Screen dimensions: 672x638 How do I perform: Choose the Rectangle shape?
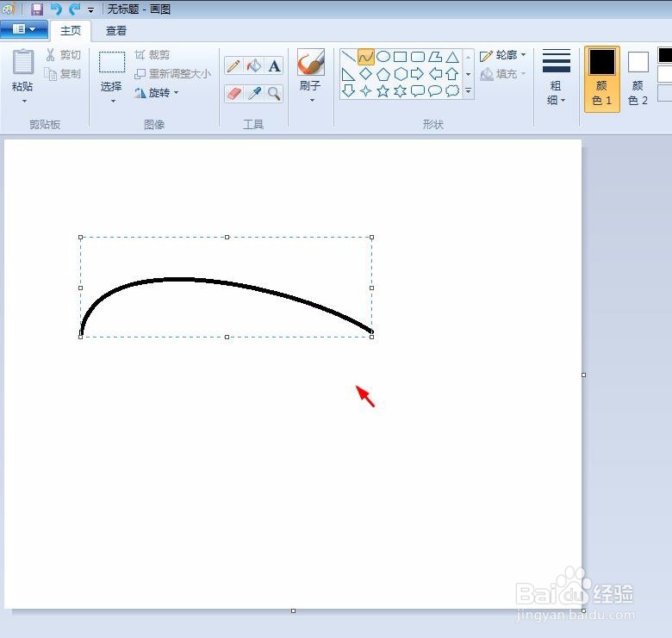[x=401, y=57]
